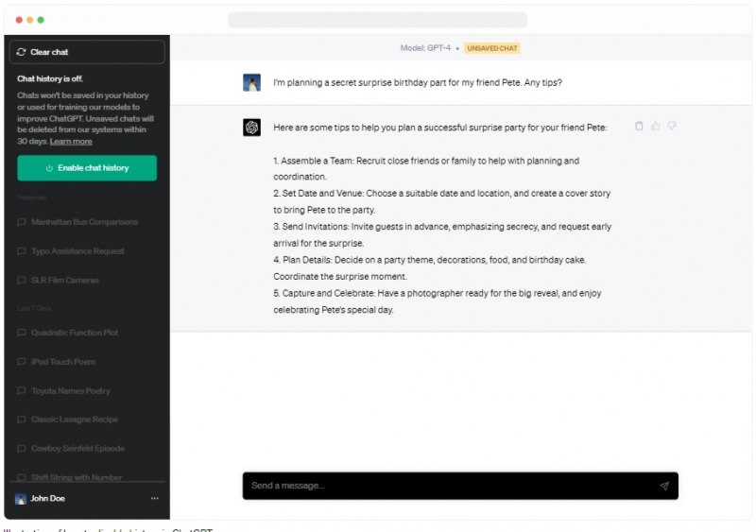Give the response a thumbs down
The height and width of the screenshot is (532, 756).
click(x=672, y=127)
